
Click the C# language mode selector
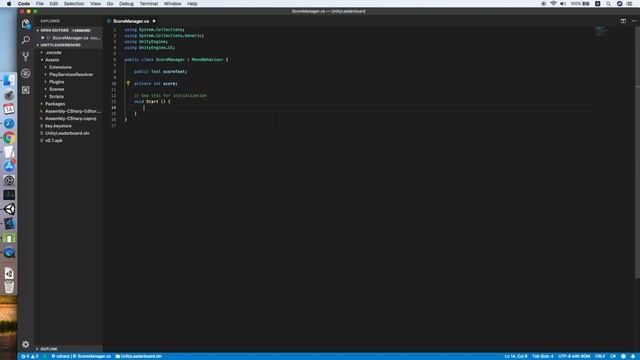613,356
